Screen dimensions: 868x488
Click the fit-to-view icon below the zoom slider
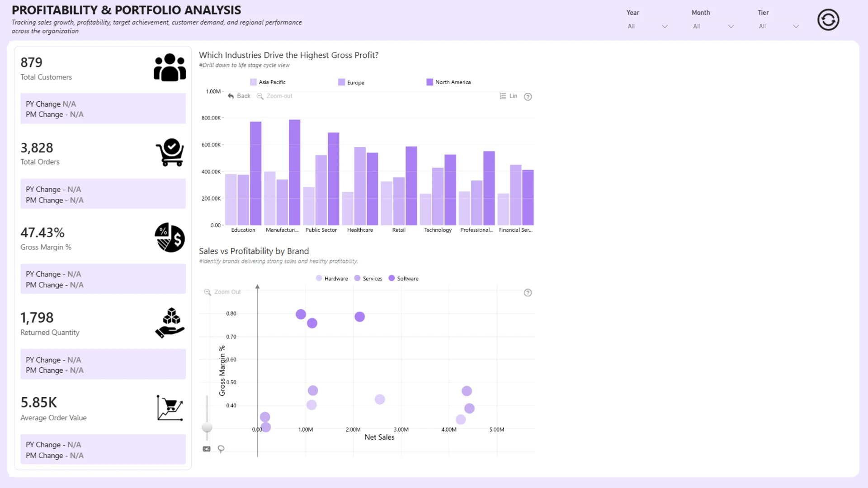click(x=207, y=449)
